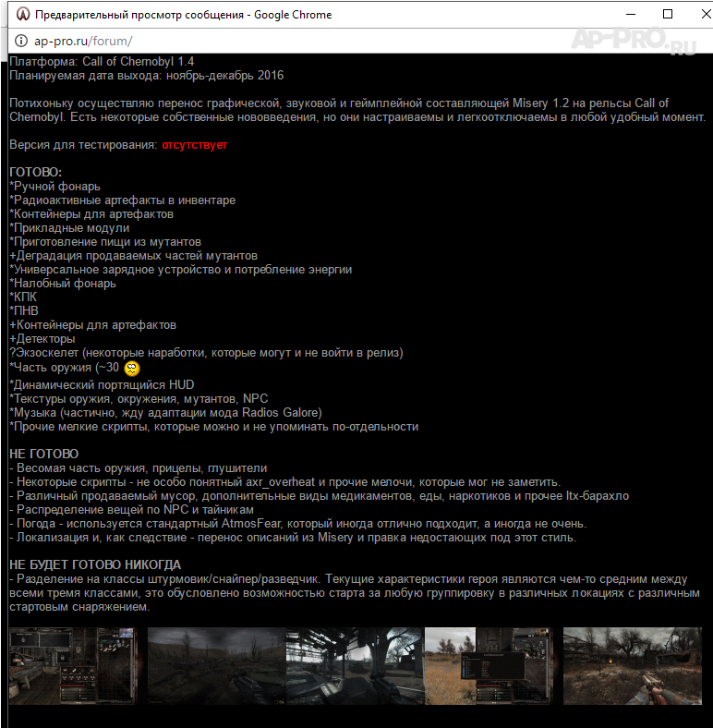
Task: Click the red text 'отсутствует'
Action: point(195,145)
